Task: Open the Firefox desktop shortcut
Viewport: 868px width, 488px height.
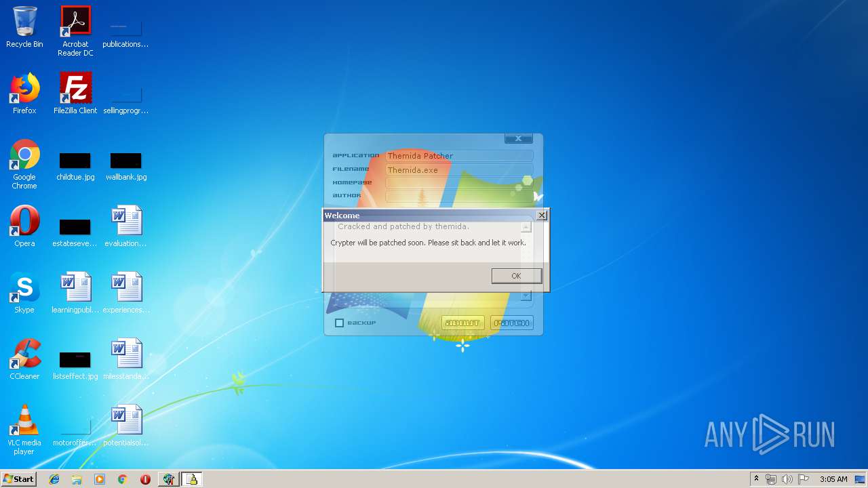Action: point(24,94)
